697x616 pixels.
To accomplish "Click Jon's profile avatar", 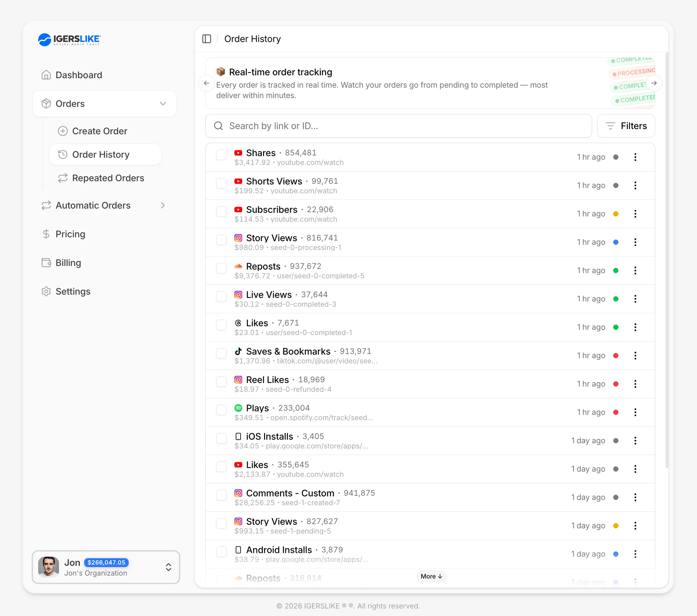I will coord(49,567).
